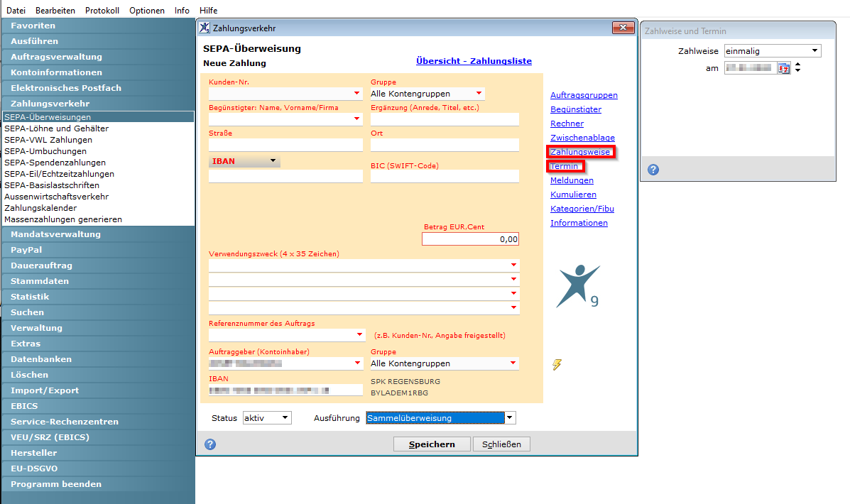Image resolution: width=850 pixels, height=504 pixels.
Task: Click the calendar icon beside the date field
Action: 784,68
